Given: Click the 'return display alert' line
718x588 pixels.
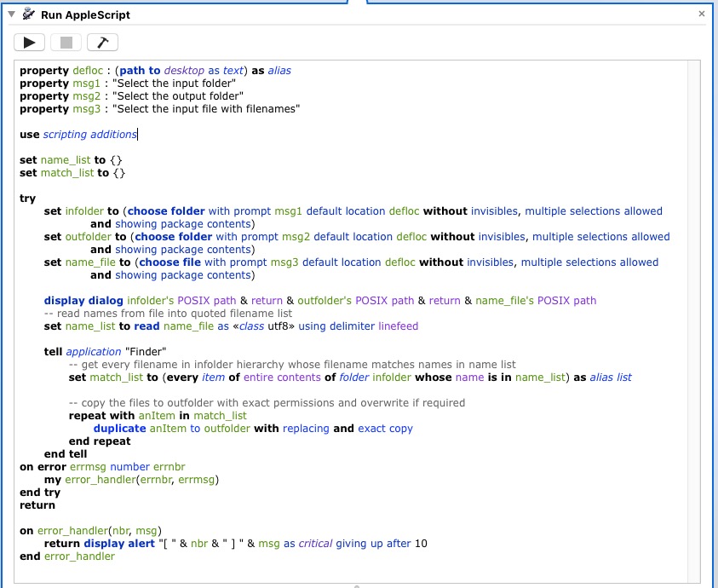Looking at the screenshot, I should click(235, 544).
